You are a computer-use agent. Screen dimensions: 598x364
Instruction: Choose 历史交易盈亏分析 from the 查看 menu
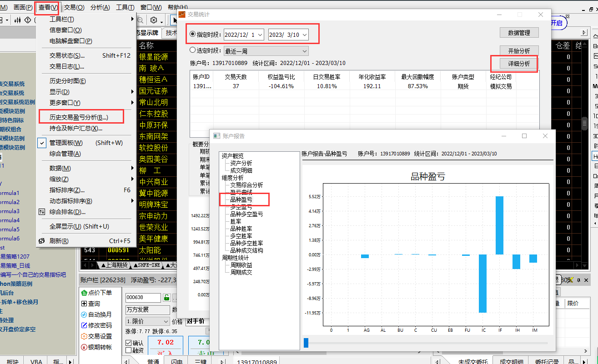79,117
